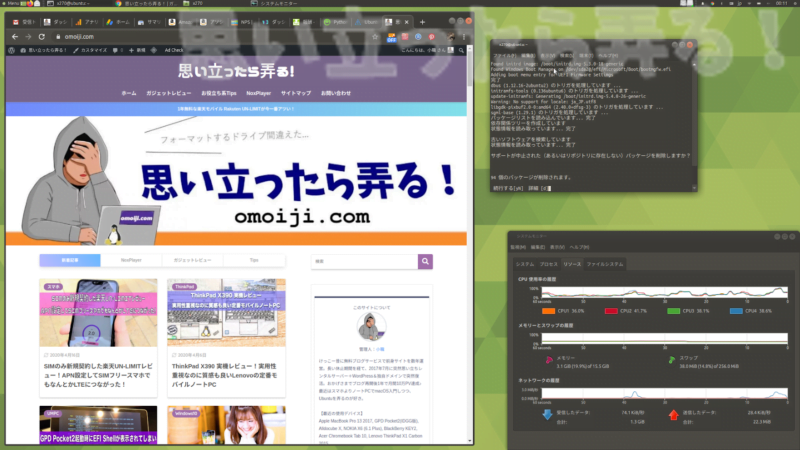Click the memory pie icon in System Monitor

tap(549, 360)
